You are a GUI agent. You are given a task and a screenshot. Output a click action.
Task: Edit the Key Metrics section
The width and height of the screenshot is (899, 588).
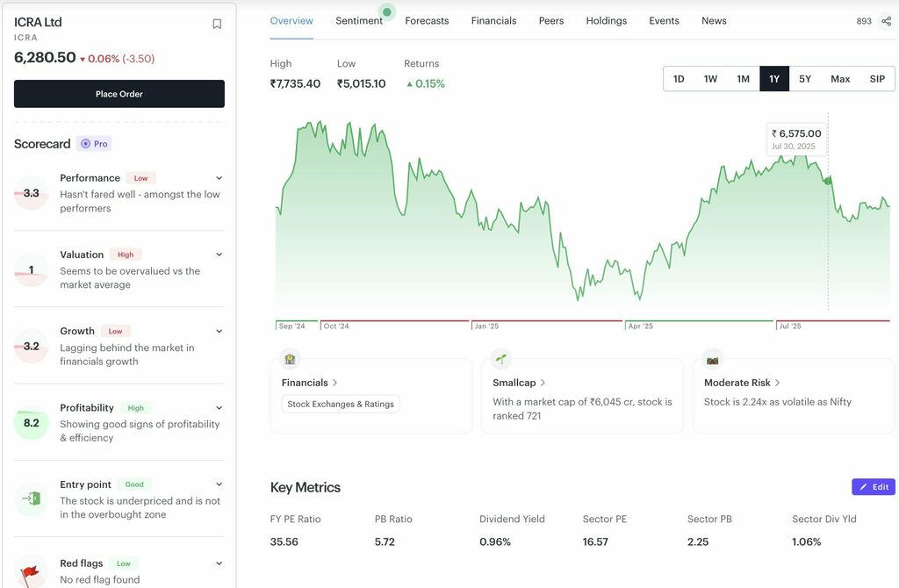pos(874,487)
